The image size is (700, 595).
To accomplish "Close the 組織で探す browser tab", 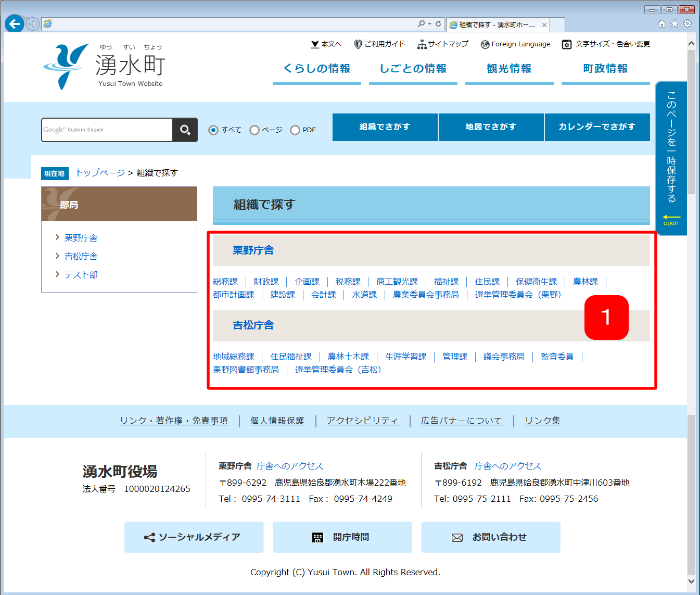I will point(544,25).
